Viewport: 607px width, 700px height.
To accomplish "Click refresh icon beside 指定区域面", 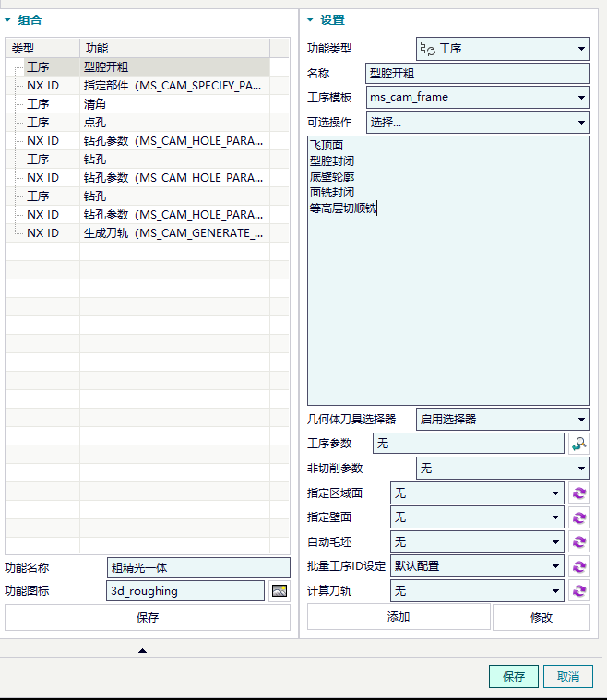I will coord(579,492).
